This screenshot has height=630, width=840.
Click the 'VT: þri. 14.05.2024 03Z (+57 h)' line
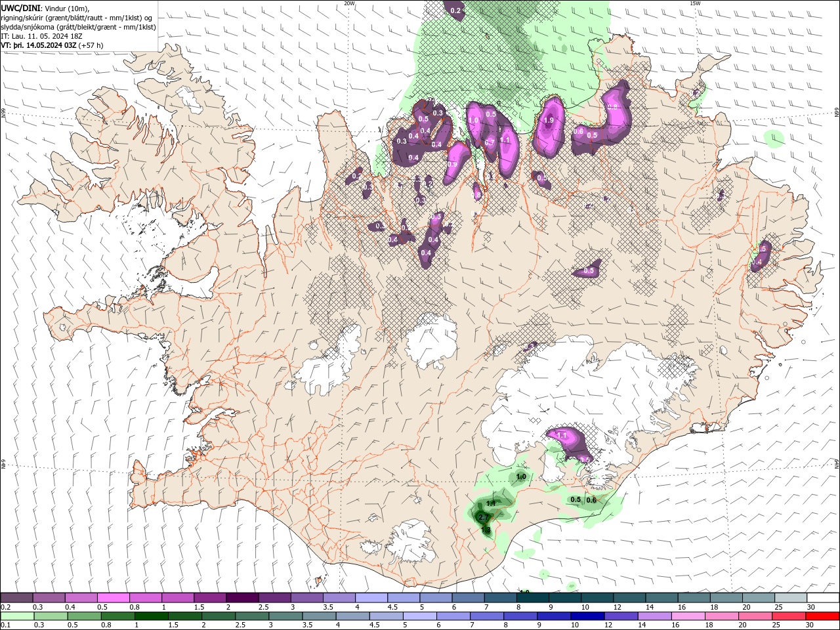pos(52,45)
